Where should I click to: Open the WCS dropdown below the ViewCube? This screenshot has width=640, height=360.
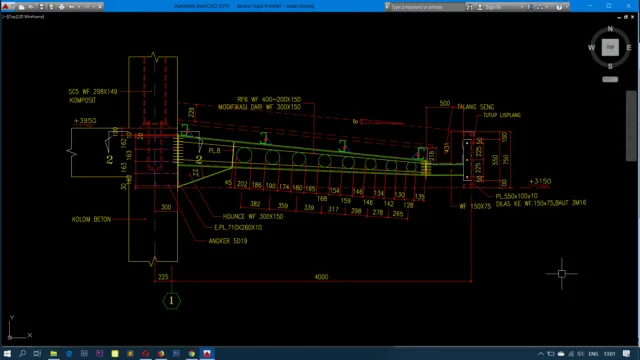(x=610, y=79)
